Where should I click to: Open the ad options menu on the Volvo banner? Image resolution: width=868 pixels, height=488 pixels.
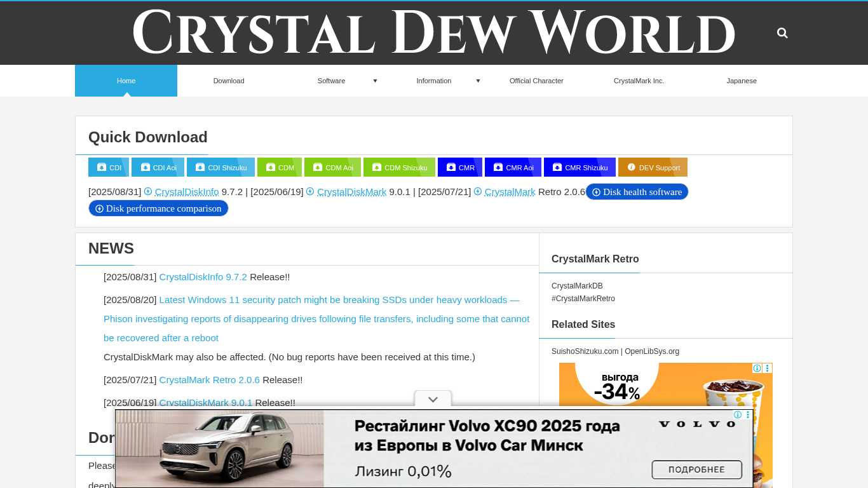[x=748, y=415]
